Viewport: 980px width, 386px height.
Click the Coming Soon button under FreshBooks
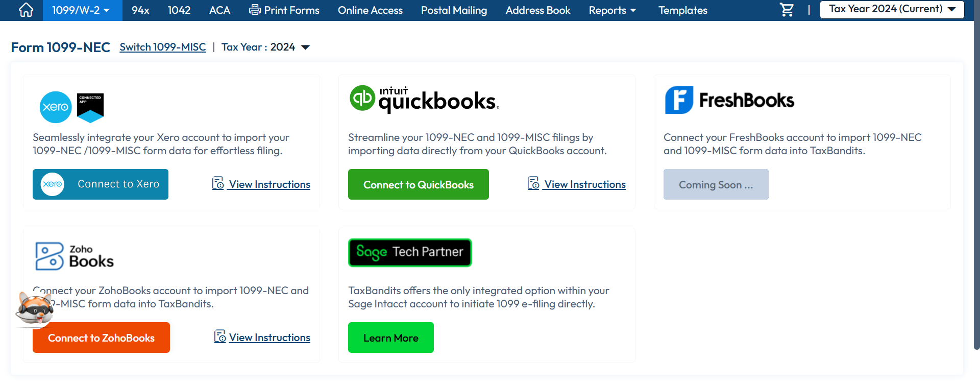pos(716,184)
